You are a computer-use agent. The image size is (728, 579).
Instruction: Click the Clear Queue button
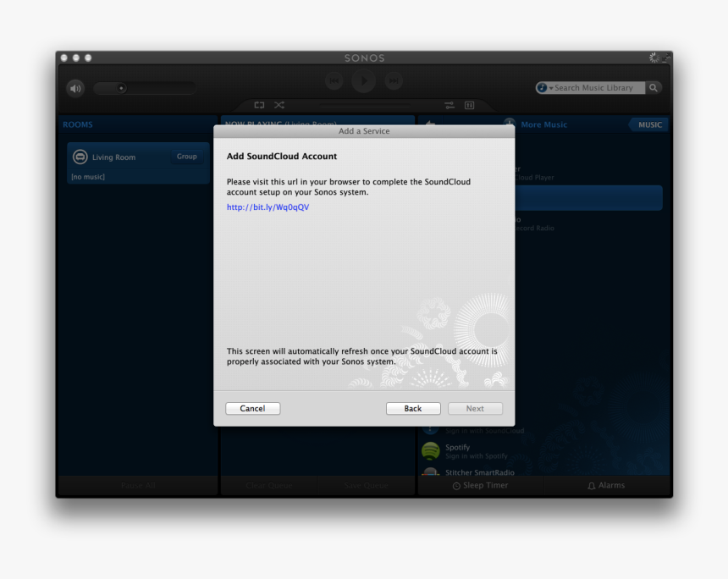[x=269, y=486]
